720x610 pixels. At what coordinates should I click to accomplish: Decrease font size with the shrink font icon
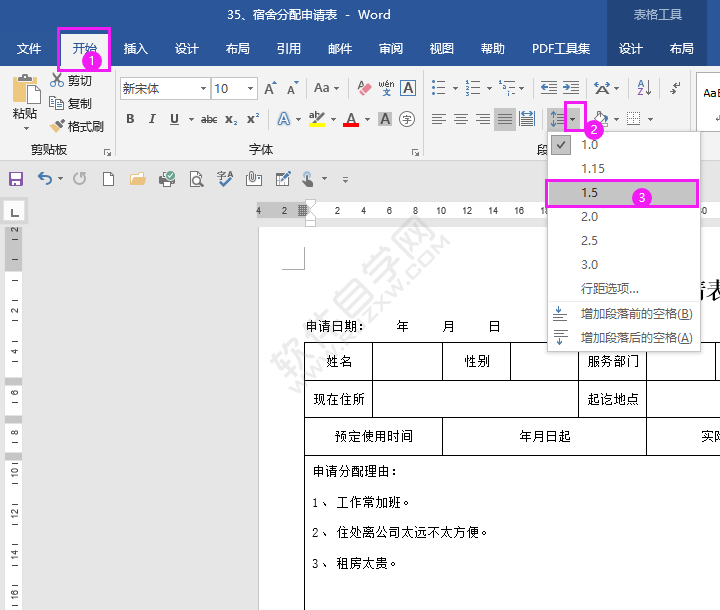pyautogui.click(x=292, y=88)
